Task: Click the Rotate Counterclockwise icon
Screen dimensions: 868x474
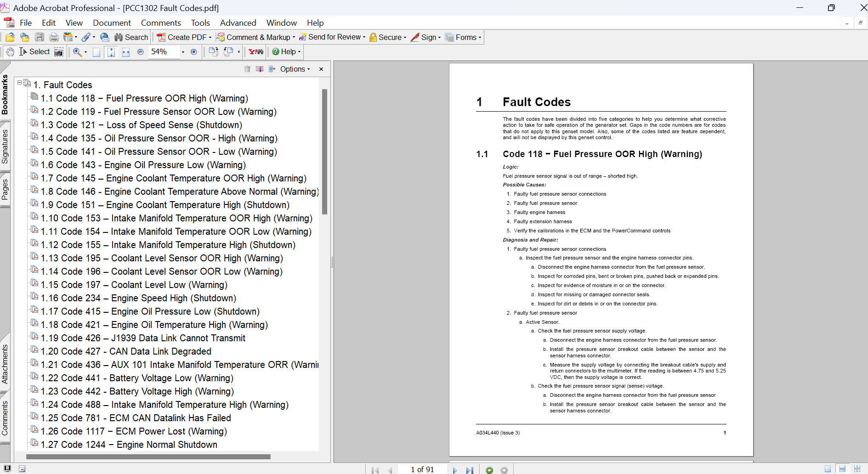Action: (x=228, y=51)
